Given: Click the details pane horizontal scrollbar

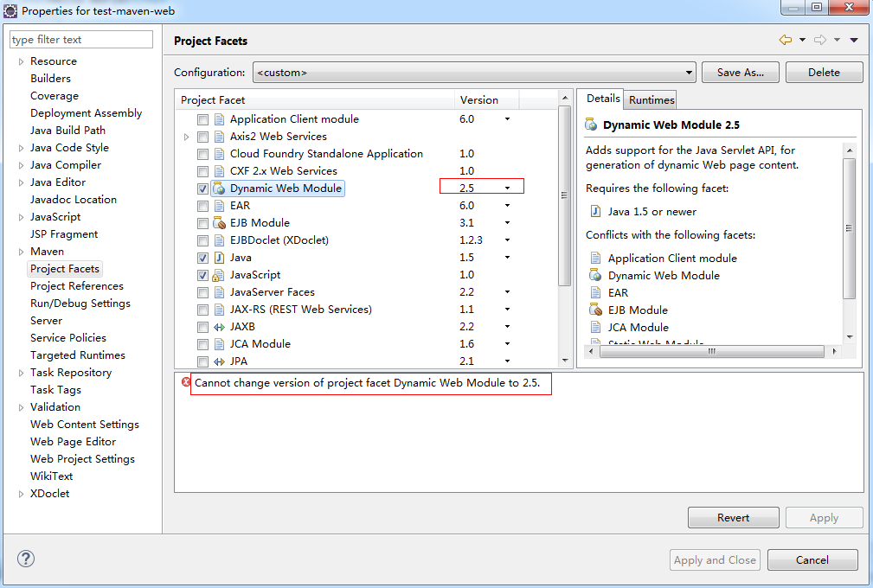Looking at the screenshot, I should click(711, 352).
